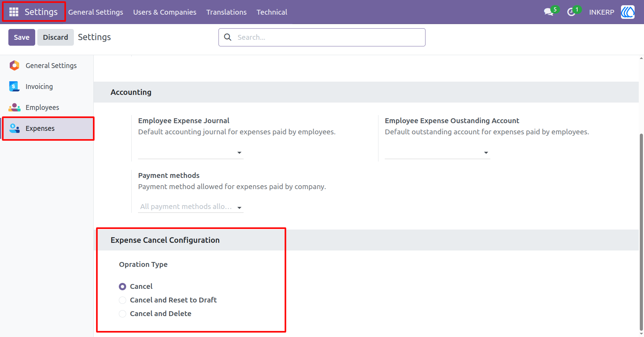Image resolution: width=644 pixels, height=337 pixels.
Task: Click the Settings app title
Action: [41, 12]
